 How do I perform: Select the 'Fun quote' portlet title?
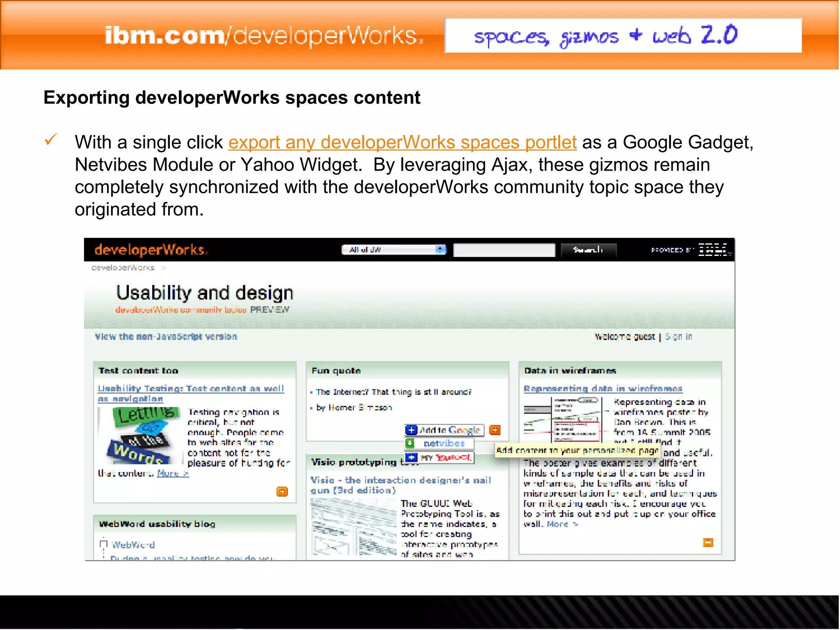336,371
